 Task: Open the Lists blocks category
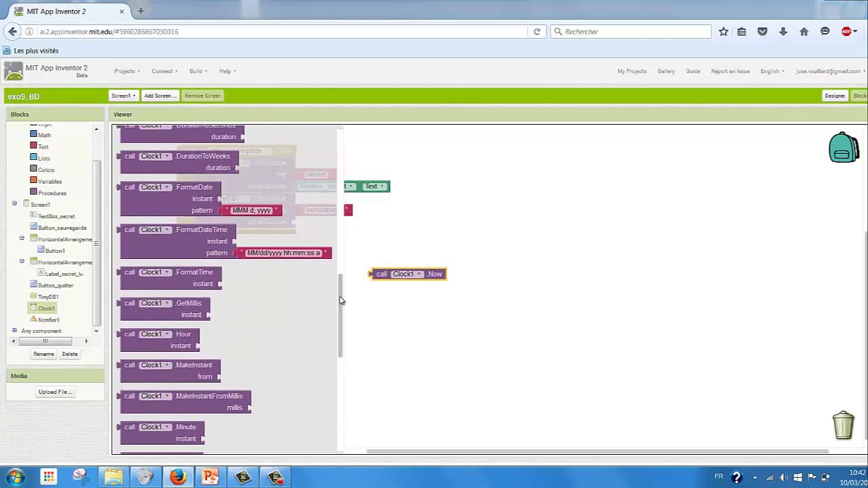(44, 158)
